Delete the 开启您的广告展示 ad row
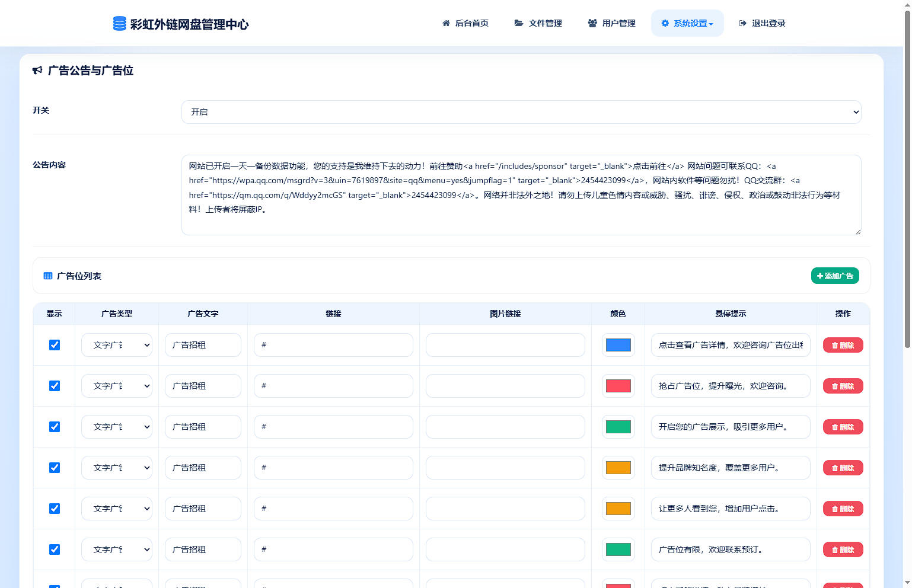Image resolution: width=912 pixels, height=588 pixels. coord(843,427)
